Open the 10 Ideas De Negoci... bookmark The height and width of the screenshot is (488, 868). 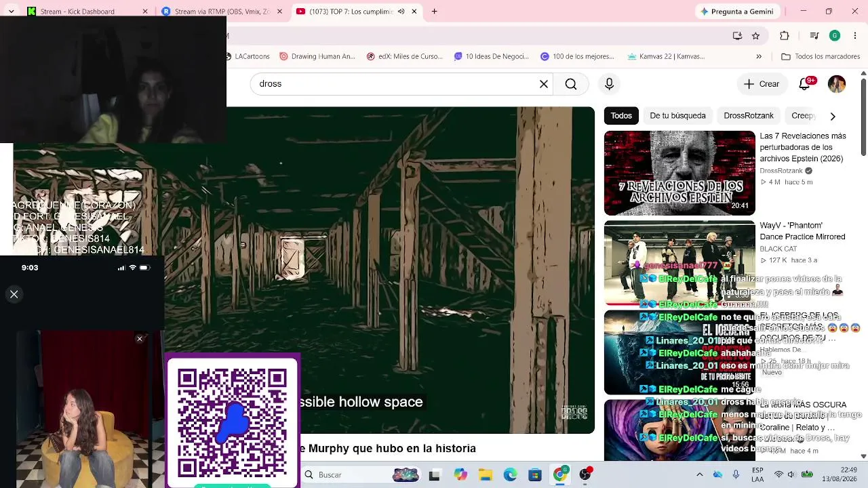[492, 56]
